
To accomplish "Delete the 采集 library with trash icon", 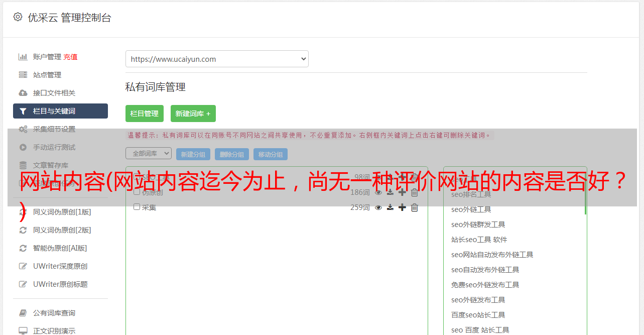I will click(x=415, y=207).
